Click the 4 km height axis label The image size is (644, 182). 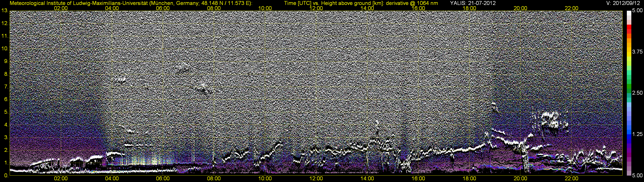click(6, 125)
